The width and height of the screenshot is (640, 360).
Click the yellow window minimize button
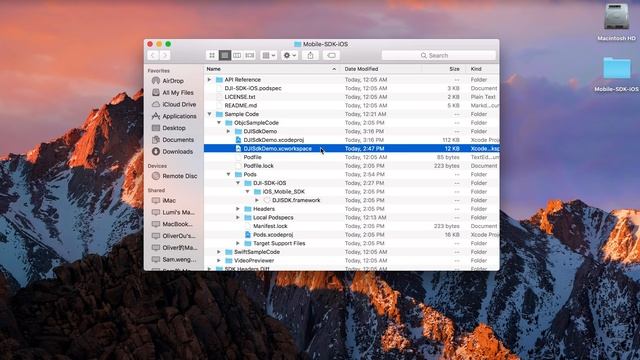pyautogui.click(x=159, y=44)
